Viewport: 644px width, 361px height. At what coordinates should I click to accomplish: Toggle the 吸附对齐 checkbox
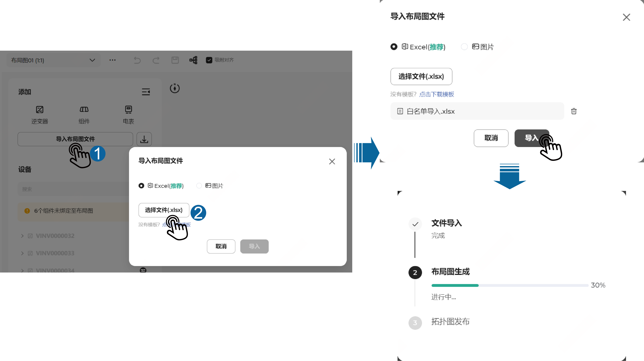[x=209, y=60]
